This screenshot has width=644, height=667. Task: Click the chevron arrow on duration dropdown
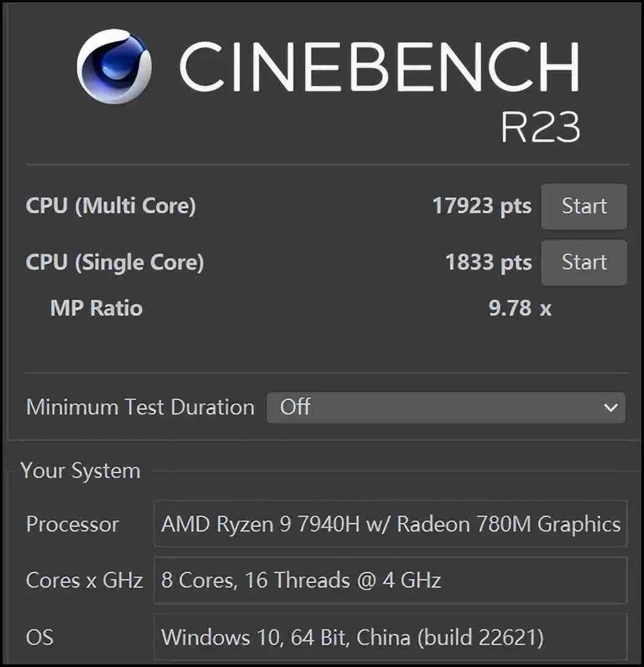[610, 407]
